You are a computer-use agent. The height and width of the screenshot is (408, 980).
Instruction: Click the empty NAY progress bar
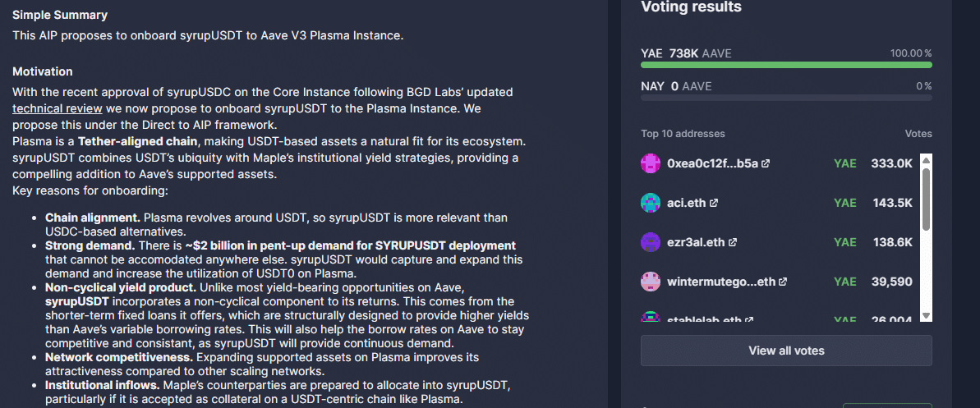coord(786,98)
